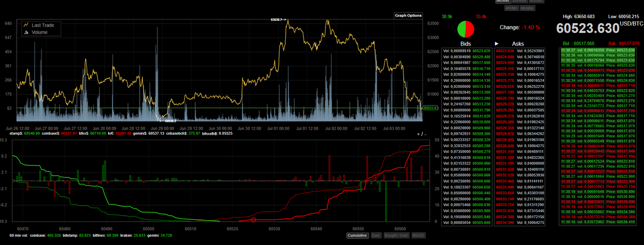This screenshot has width=644, height=245.
Task: Click the green 30.9k bid total
Action: 447,17
